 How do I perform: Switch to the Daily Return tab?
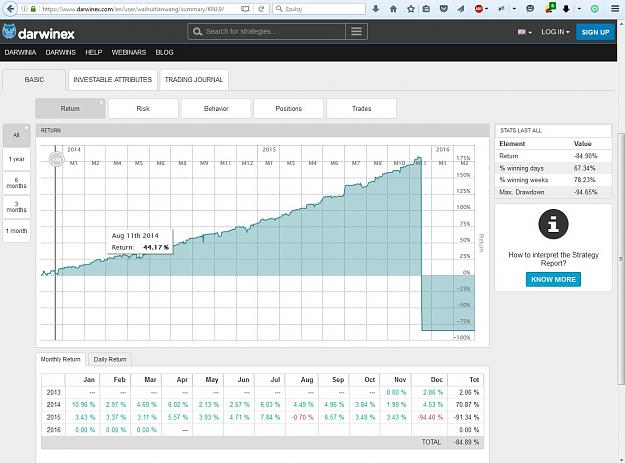coord(110,359)
